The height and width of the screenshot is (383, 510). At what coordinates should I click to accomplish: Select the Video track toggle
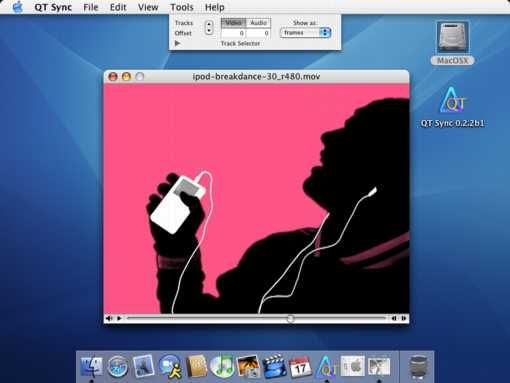coord(233,23)
